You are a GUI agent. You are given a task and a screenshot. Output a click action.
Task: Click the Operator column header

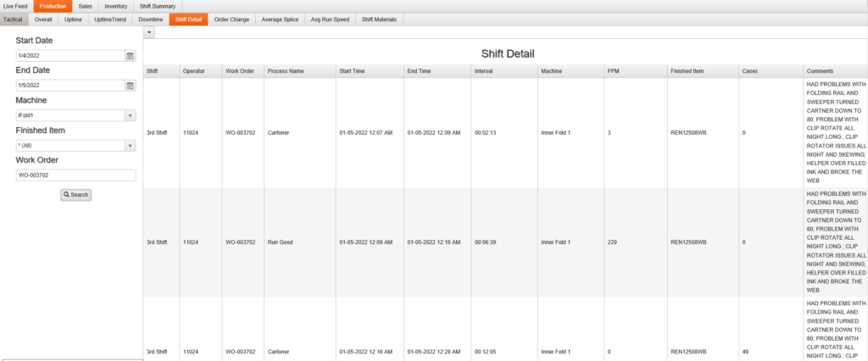pyautogui.click(x=201, y=71)
